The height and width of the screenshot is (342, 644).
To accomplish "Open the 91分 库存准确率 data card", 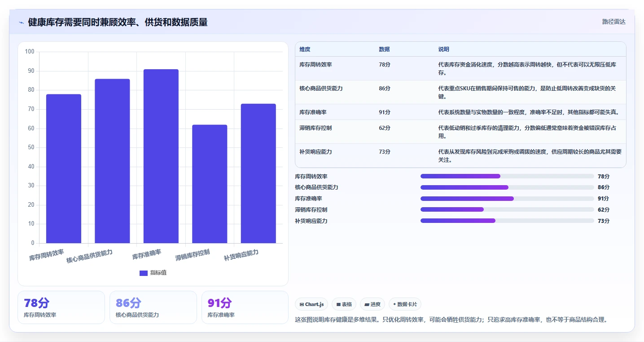I will [245, 307].
